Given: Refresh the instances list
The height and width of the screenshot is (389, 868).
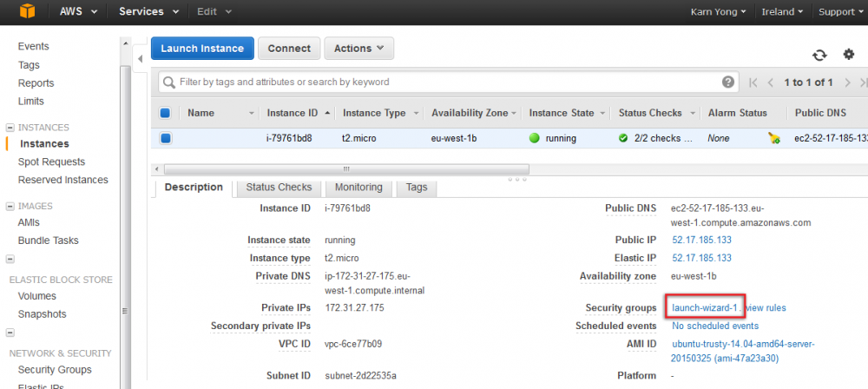Looking at the screenshot, I should (819, 55).
